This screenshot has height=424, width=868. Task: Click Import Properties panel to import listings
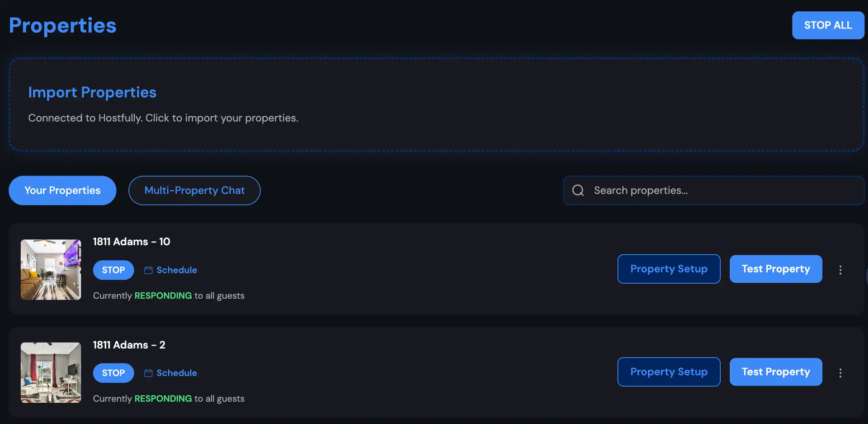(x=434, y=104)
